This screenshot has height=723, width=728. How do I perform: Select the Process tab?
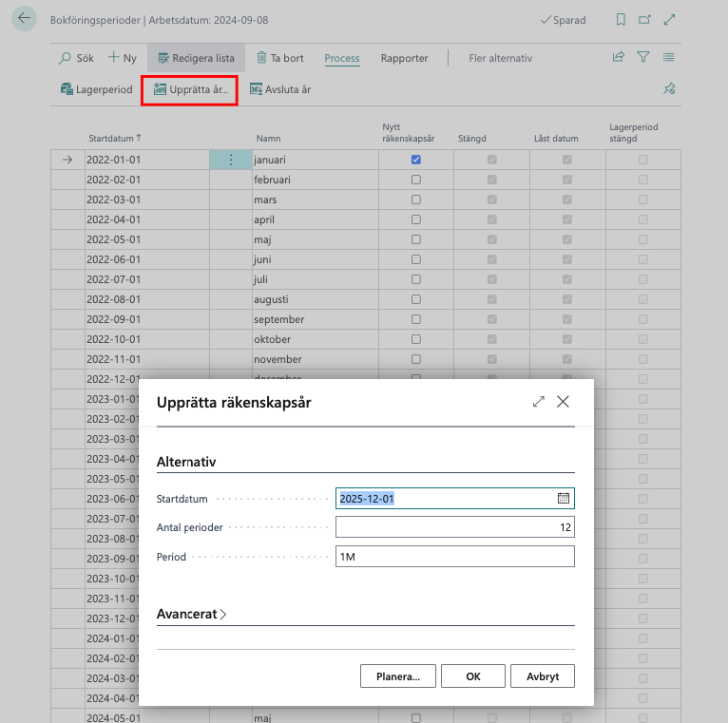coord(342,58)
